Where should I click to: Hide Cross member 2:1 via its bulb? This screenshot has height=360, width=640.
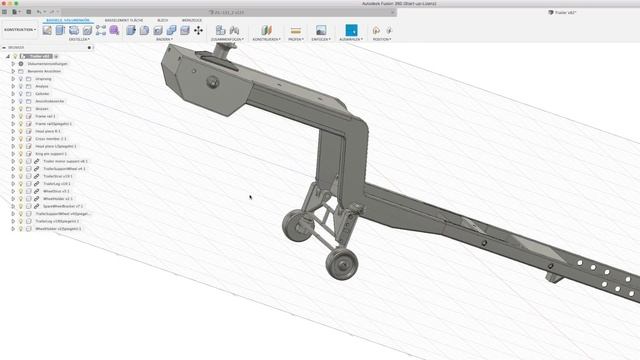tap(21, 139)
